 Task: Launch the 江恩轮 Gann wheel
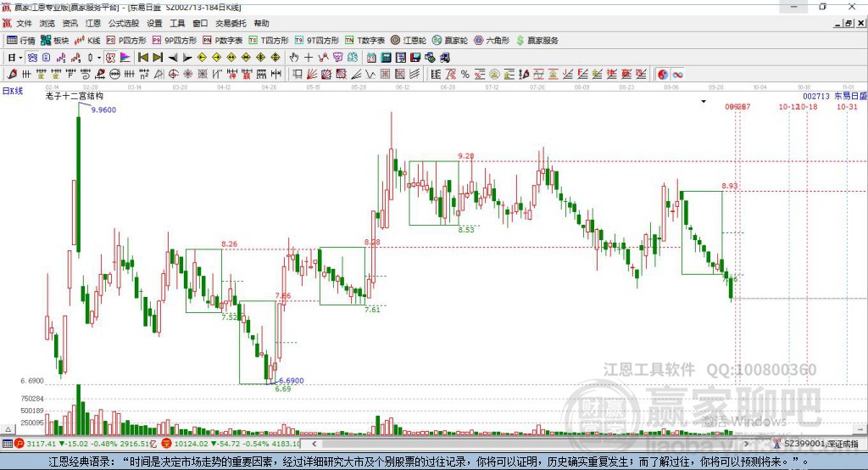409,41
